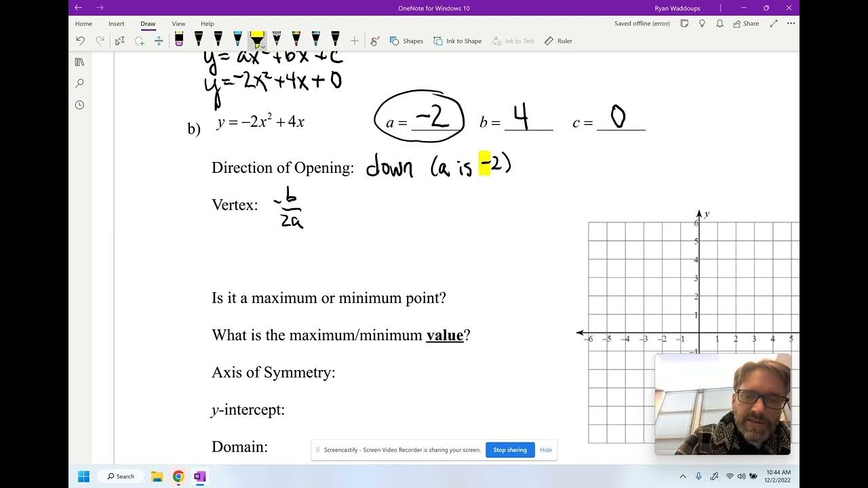Open the Shapes gallery
Viewport: 868px width, 488px height.
(406, 41)
